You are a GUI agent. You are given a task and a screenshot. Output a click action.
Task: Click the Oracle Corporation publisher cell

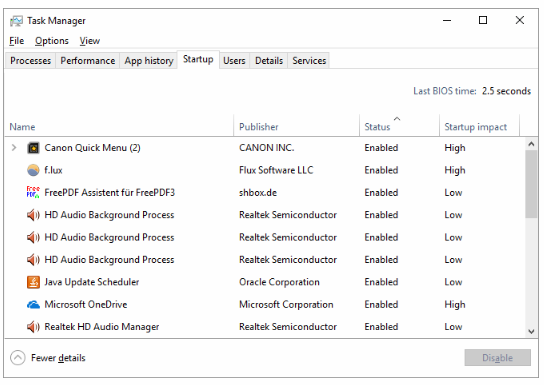pos(279,282)
